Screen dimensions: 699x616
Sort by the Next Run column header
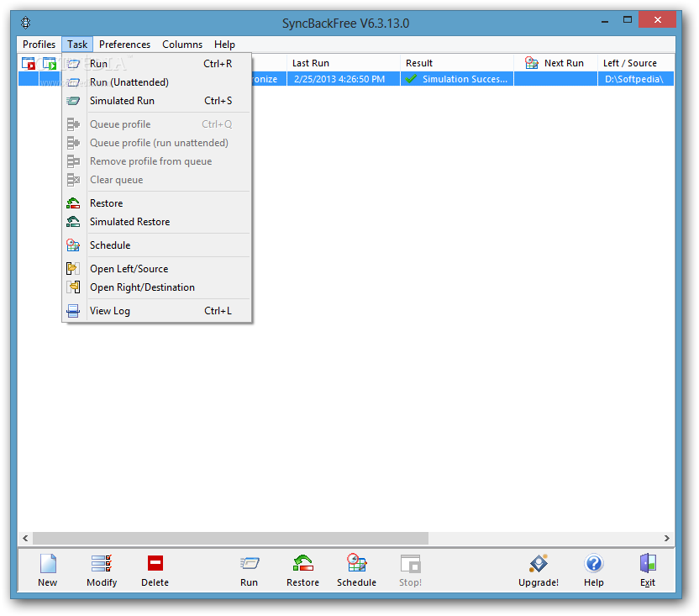point(555,63)
